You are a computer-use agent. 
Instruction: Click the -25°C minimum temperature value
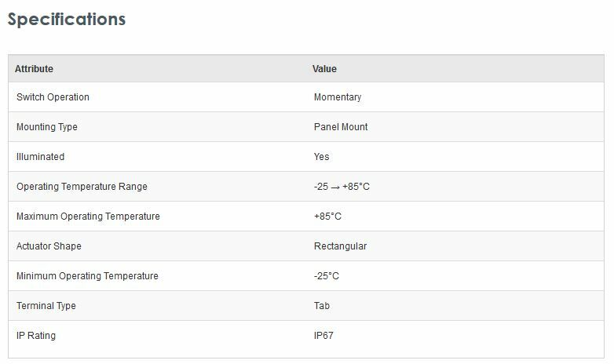[x=326, y=276]
